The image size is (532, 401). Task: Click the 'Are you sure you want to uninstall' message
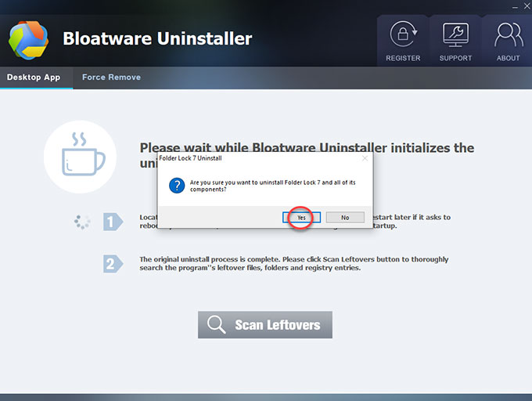coord(272,186)
